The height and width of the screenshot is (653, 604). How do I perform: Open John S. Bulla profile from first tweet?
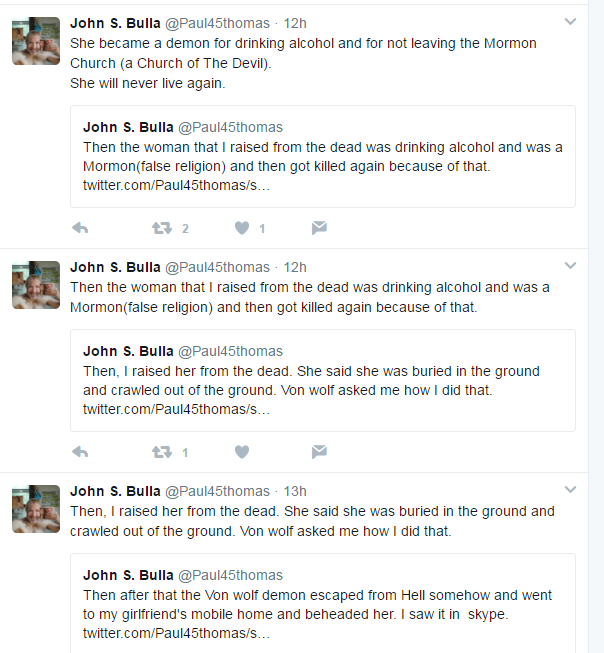click(115, 23)
